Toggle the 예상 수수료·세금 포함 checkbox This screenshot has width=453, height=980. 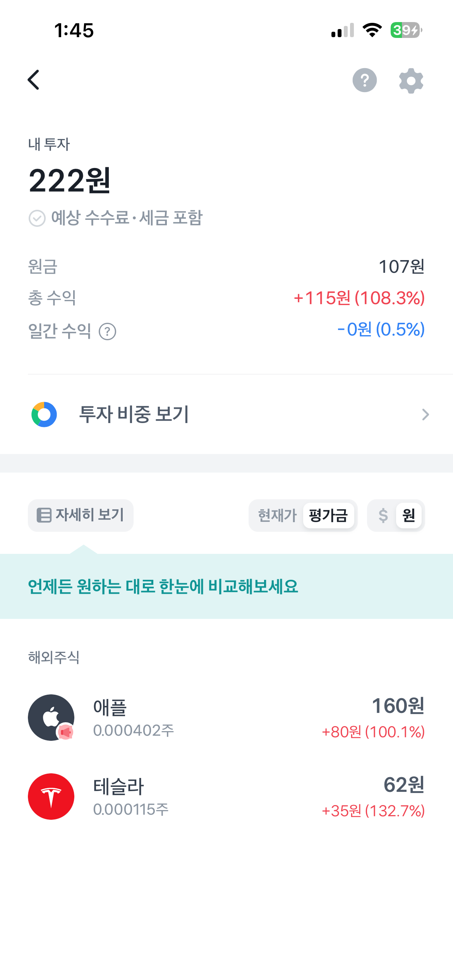click(x=37, y=218)
